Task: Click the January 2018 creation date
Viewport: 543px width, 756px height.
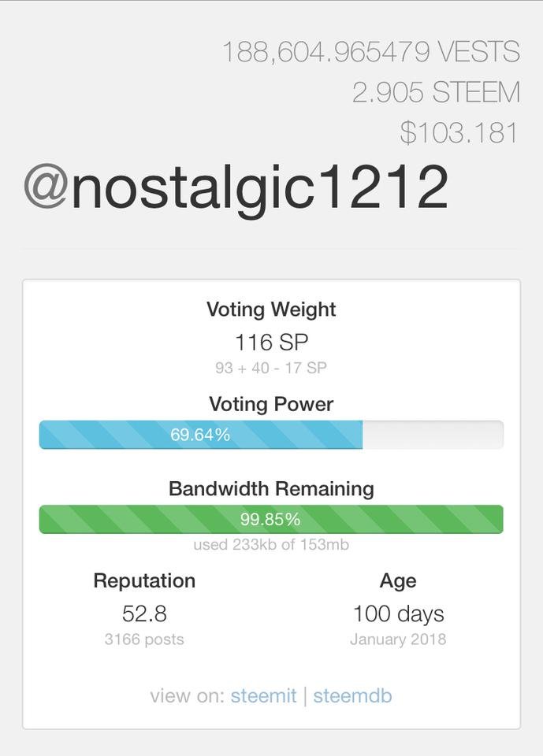Action: tap(398, 639)
